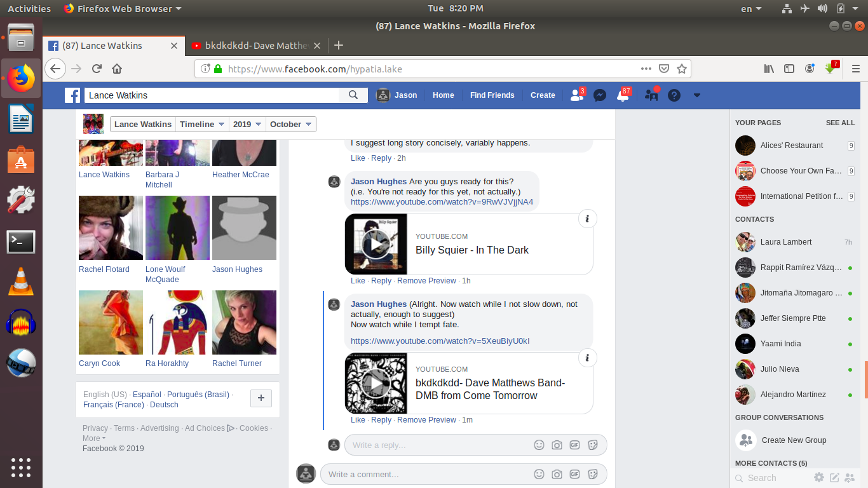The image size is (868, 488).
Task: Open the Firefox hamburger menu
Action: pos(856,69)
